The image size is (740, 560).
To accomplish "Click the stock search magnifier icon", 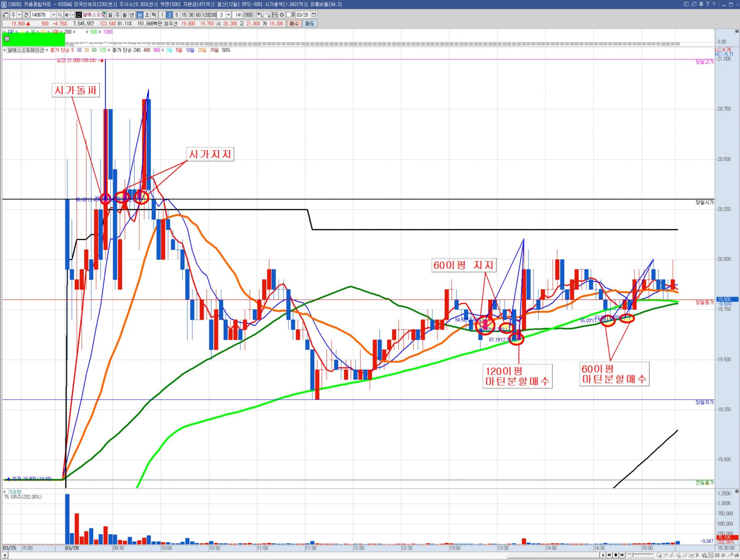I will [60, 15].
